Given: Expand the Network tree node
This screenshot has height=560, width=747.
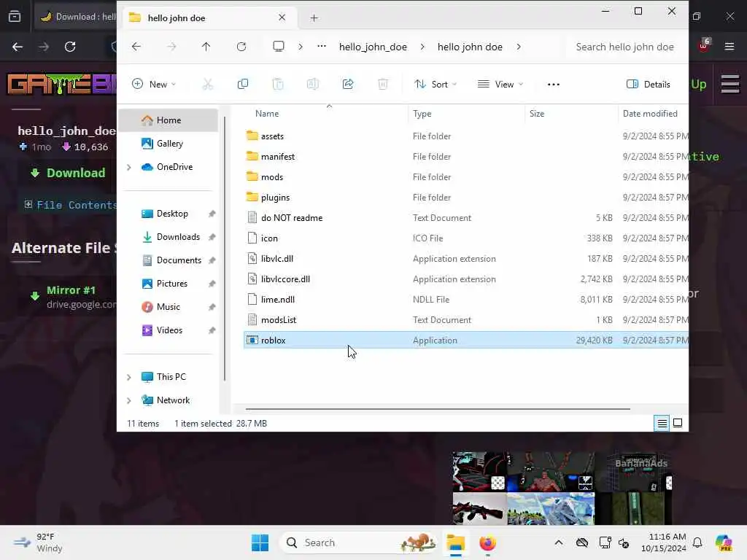Looking at the screenshot, I should click(128, 400).
